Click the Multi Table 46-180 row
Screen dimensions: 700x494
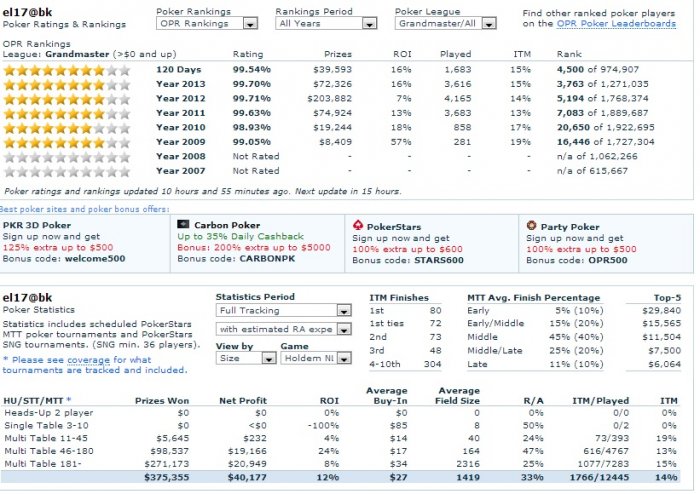click(341, 451)
